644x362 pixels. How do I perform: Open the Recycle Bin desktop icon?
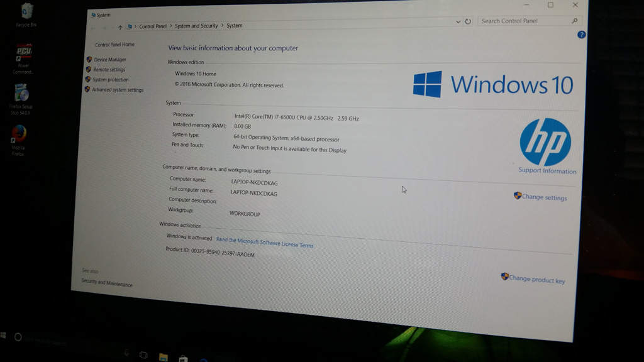(26, 11)
